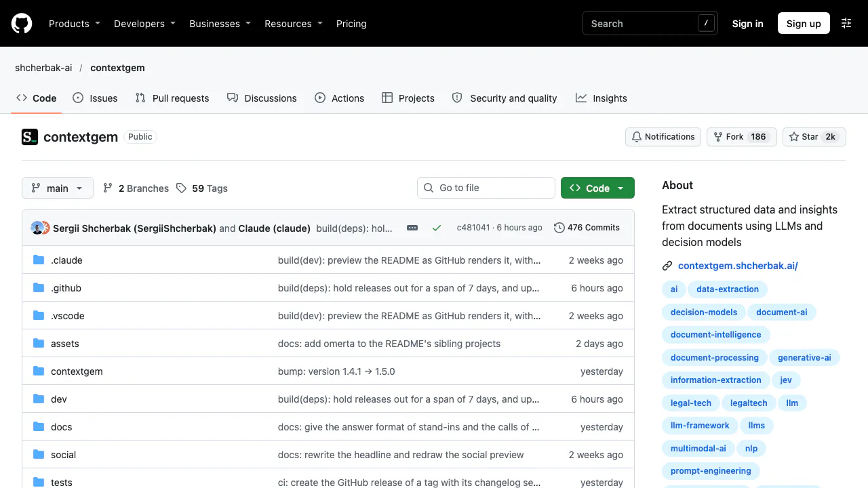Click the Sign up button

(x=804, y=24)
